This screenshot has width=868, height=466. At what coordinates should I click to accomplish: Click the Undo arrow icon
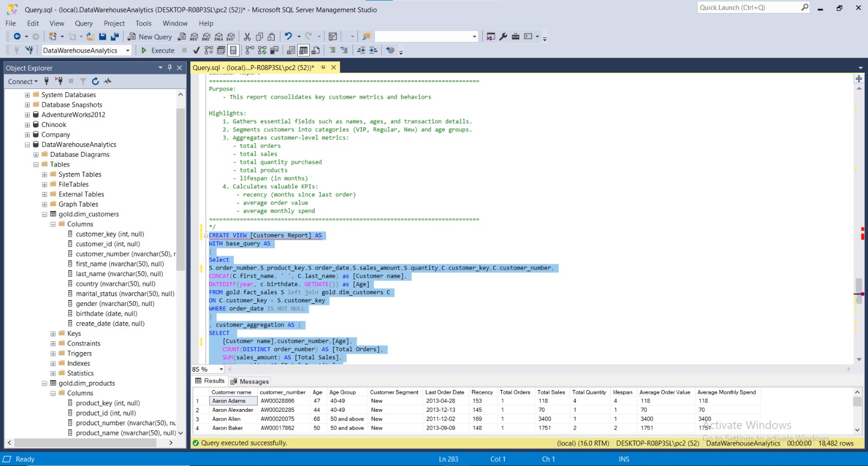tap(288, 37)
